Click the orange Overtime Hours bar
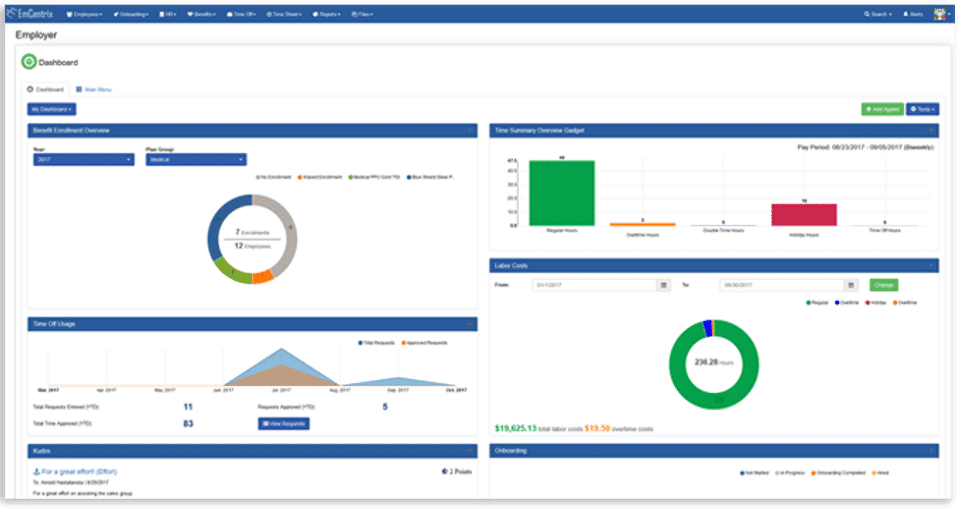Screen dimensions: 960x525 [642, 224]
